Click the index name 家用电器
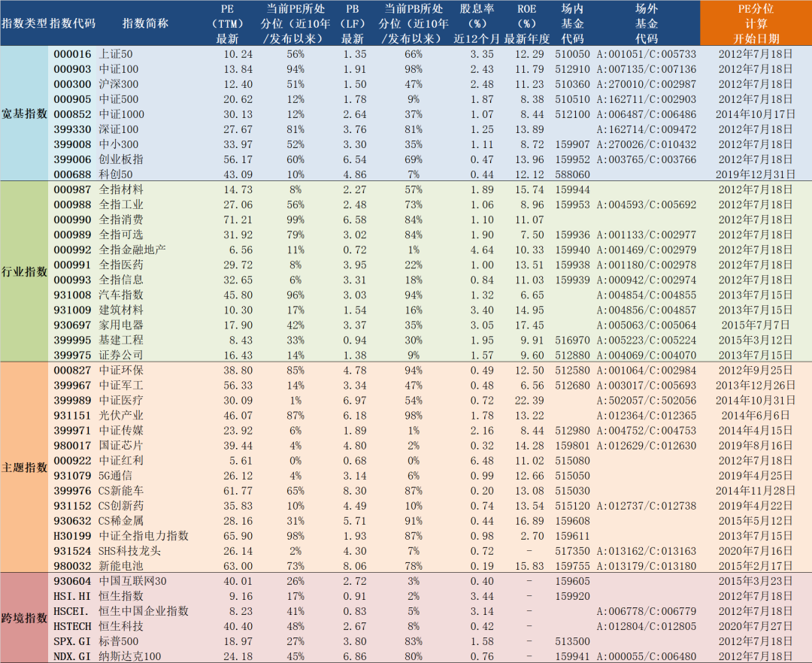The image size is (812, 663). (120, 325)
